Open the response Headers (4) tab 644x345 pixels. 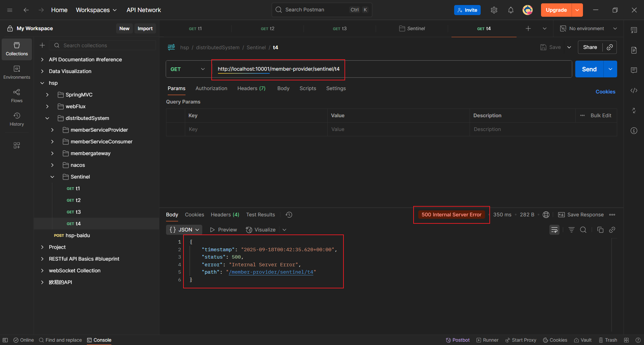(x=225, y=215)
